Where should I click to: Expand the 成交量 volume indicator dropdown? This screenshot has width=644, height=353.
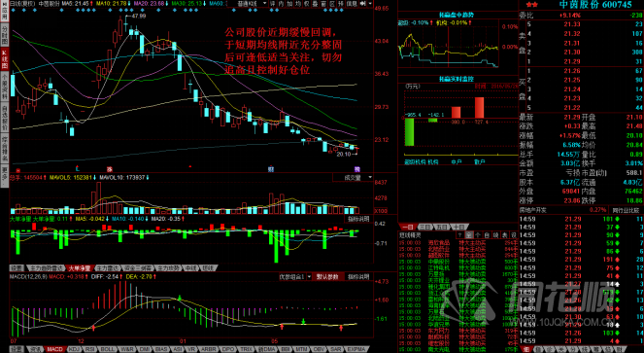pos(353,178)
